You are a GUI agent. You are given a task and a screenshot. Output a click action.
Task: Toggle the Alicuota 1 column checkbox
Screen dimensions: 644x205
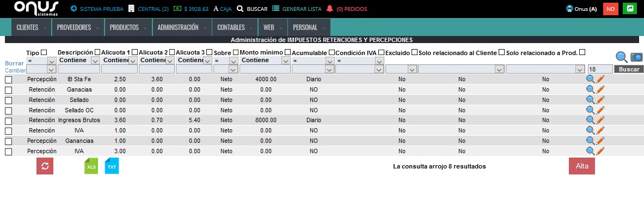tap(134, 52)
